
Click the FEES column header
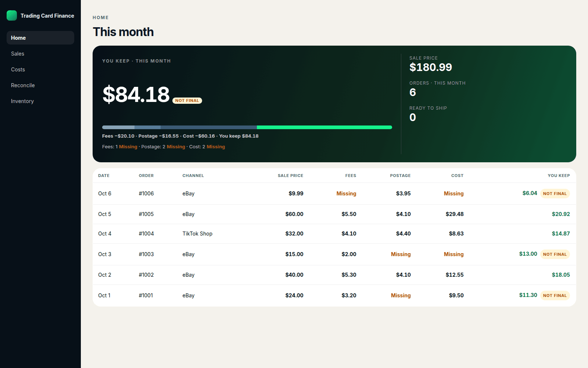351,176
